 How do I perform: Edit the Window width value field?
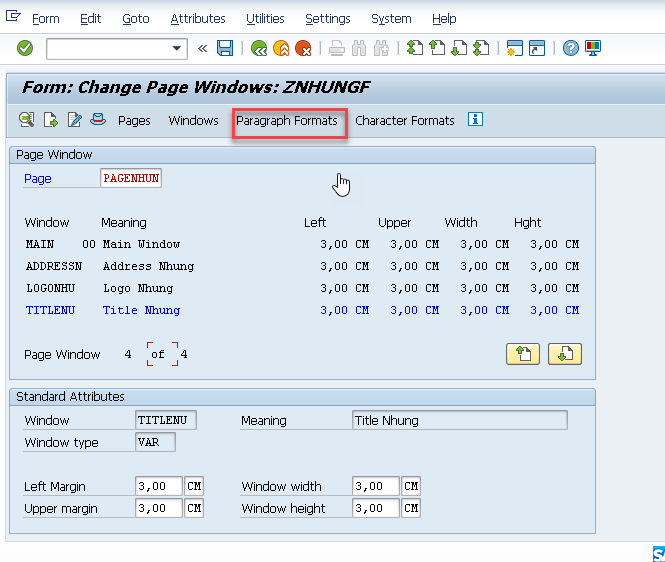[x=376, y=486]
